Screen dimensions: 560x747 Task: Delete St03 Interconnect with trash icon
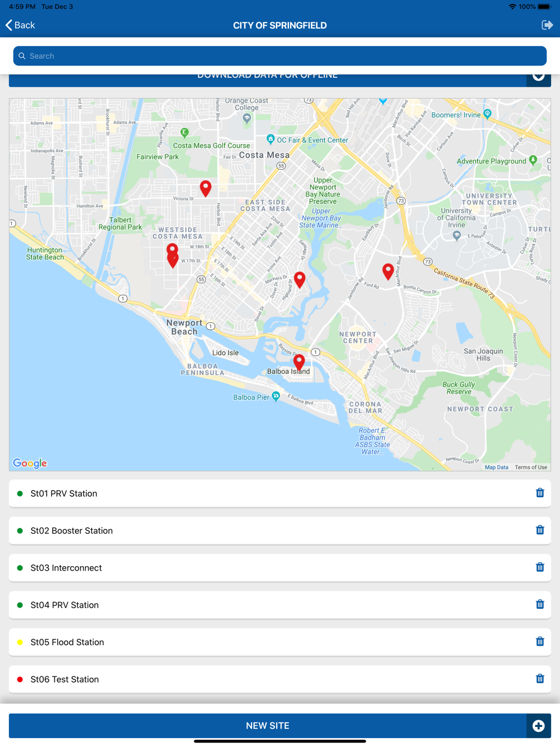(x=540, y=567)
